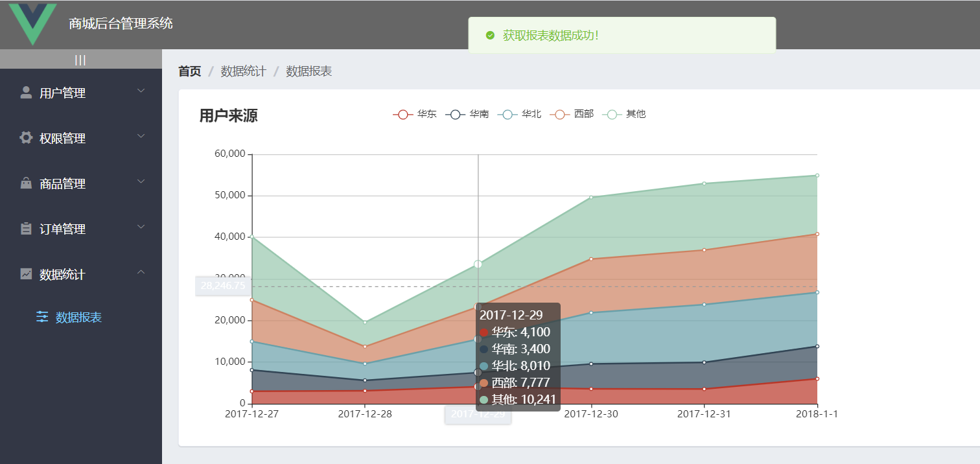Click the 28,246.75 axis pointer label
The width and height of the screenshot is (980, 464).
(223, 286)
